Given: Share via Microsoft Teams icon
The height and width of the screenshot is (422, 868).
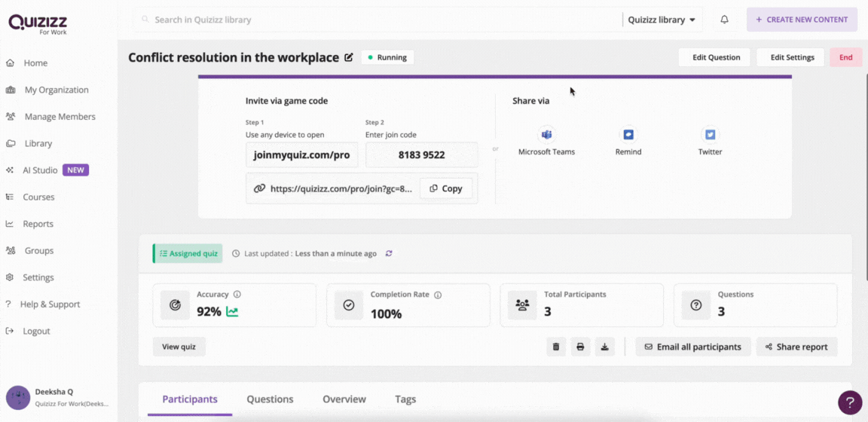Looking at the screenshot, I should pos(546,135).
